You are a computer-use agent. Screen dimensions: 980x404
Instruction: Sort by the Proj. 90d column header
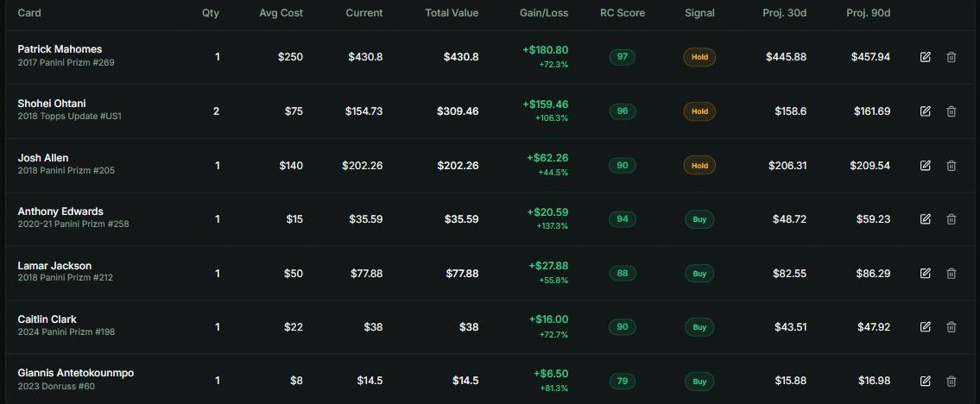(x=868, y=13)
